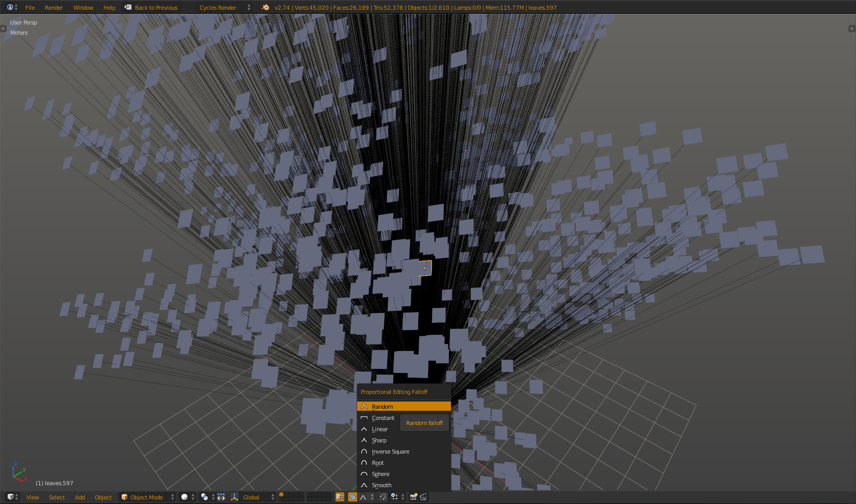Open the Object Mode dropdown
856x504 pixels.
point(147,497)
